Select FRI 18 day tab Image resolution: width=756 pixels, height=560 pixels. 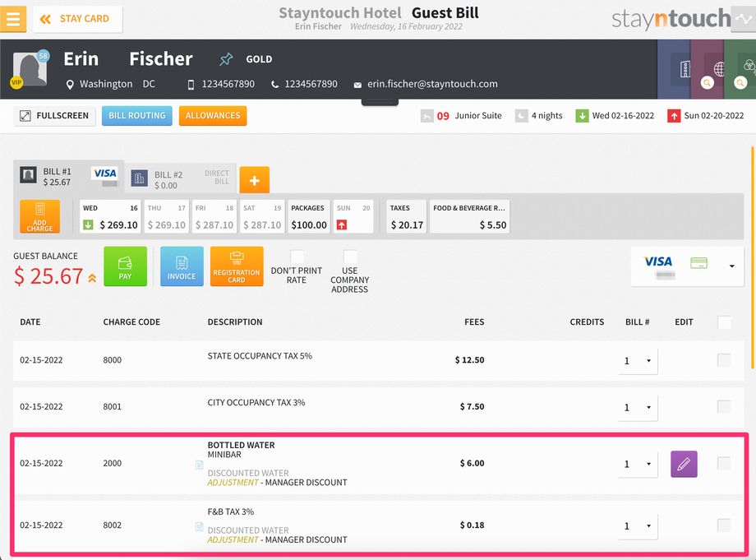click(214, 216)
